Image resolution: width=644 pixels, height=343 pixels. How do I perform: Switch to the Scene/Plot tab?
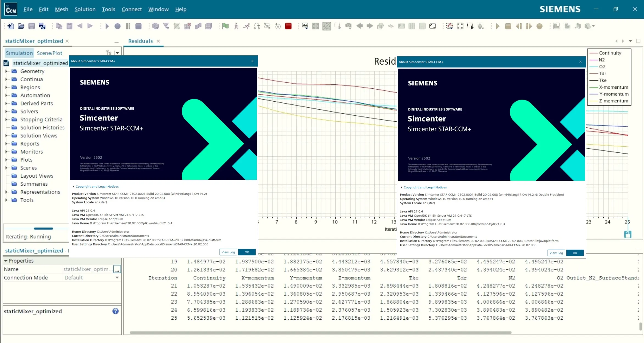[49, 53]
